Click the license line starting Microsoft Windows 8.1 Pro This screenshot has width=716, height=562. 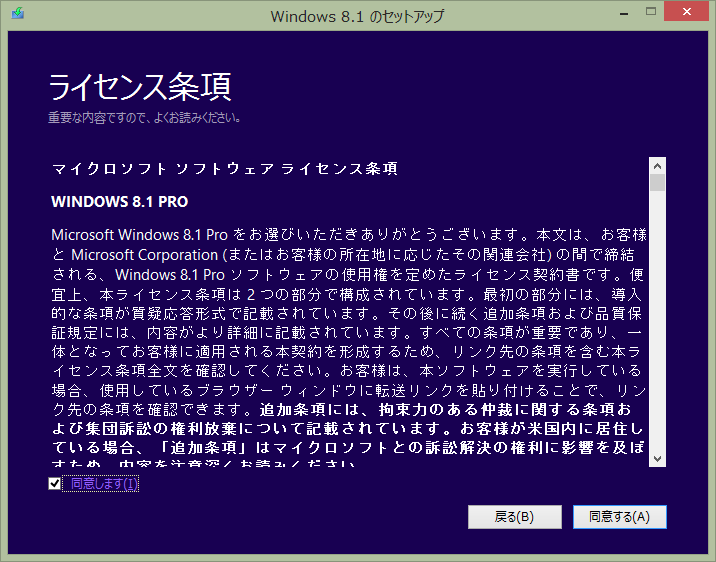click(349, 235)
